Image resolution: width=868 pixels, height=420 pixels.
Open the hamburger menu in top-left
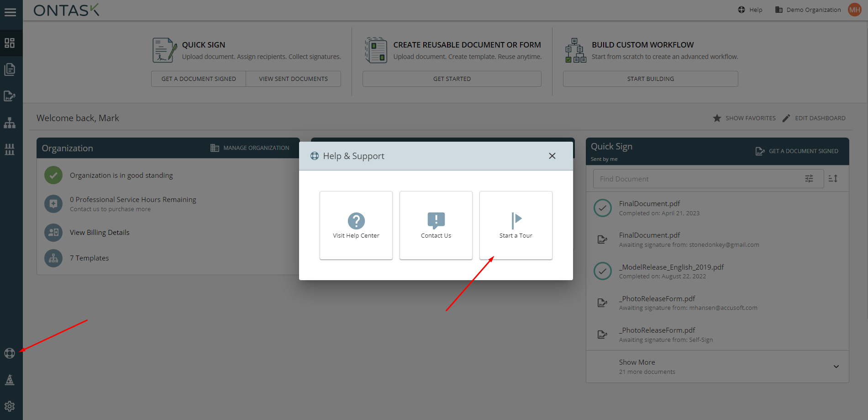[10, 12]
